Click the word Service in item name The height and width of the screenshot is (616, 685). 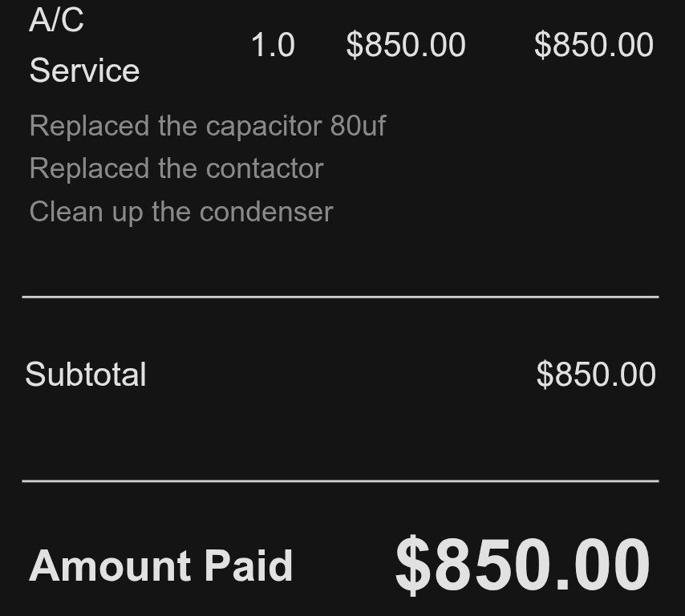pyautogui.click(x=84, y=71)
